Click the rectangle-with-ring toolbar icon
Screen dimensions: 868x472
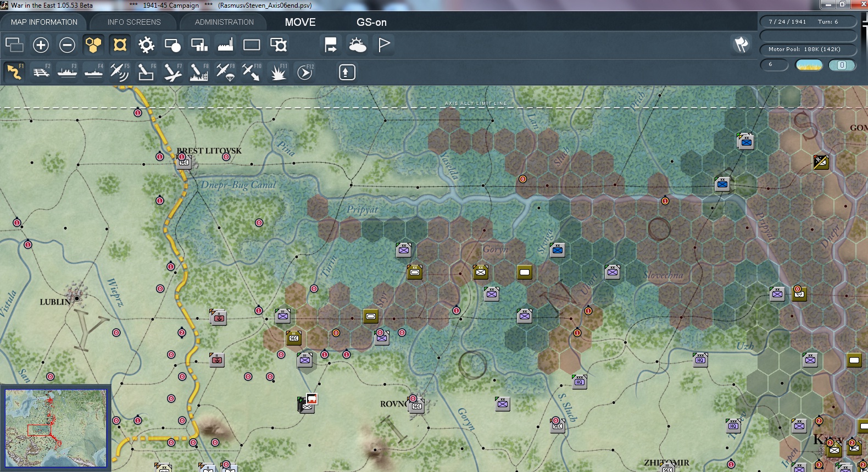[x=278, y=45]
